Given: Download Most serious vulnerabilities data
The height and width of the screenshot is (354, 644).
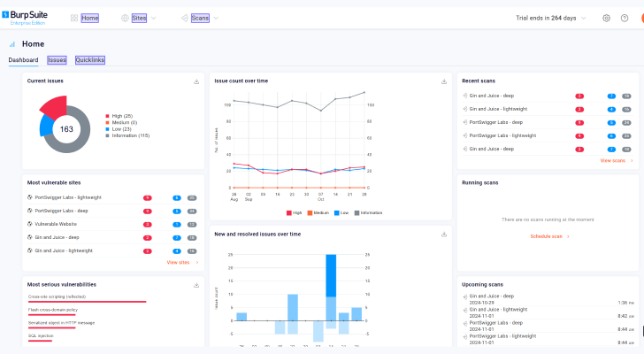Looking at the screenshot, I should point(196,285).
